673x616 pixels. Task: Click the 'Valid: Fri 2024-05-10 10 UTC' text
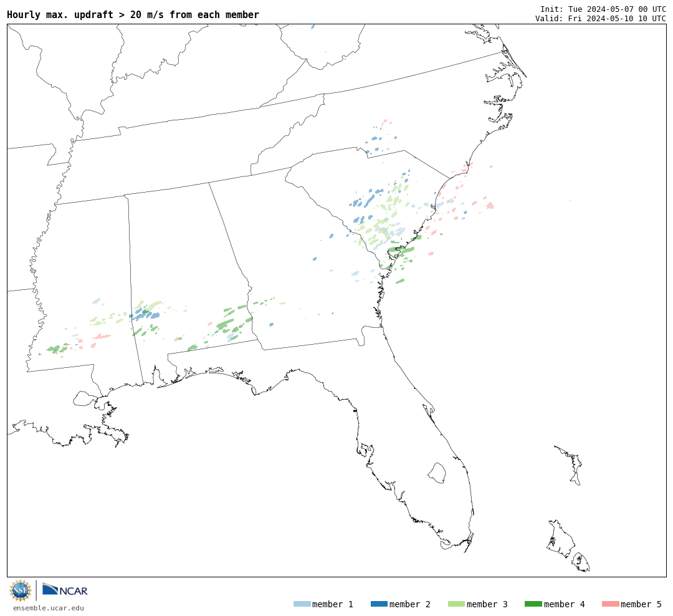pos(601,19)
